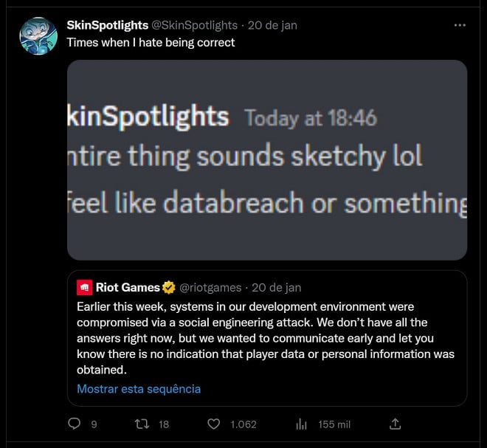487x448 pixels.
Task: Enlarge the embedded Discord message screenshot
Action: 266,159
